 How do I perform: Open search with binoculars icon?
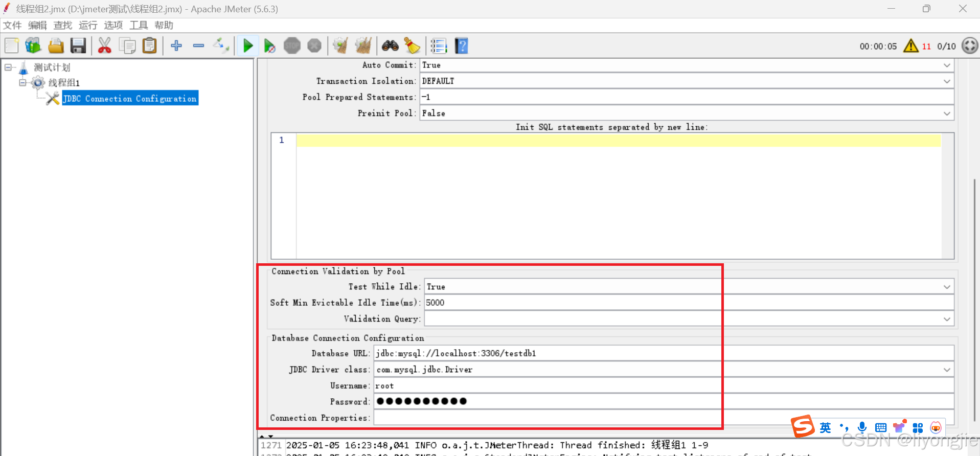[x=390, y=46]
